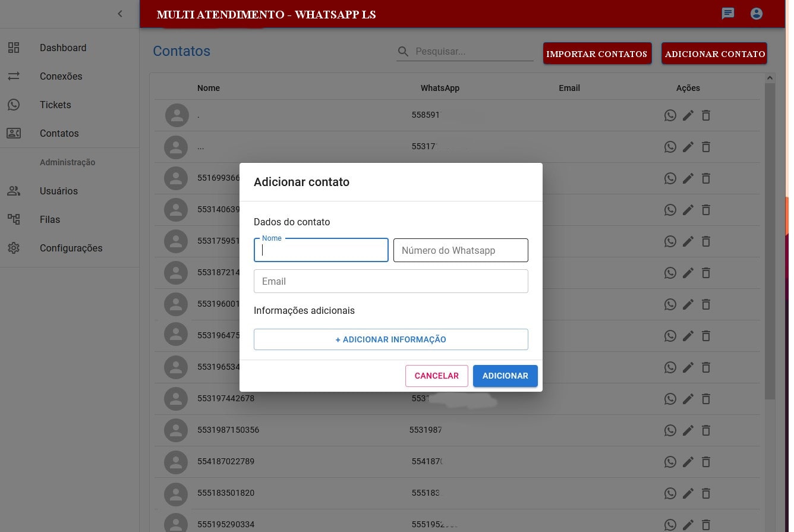The width and height of the screenshot is (794, 532).
Task: Delete the contact named '.'
Action: click(706, 115)
